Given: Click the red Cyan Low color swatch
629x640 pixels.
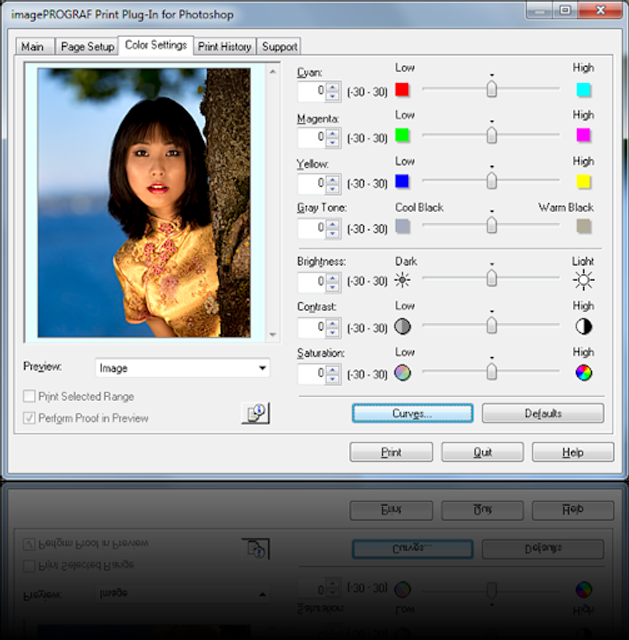Looking at the screenshot, I should coord(402,89).
